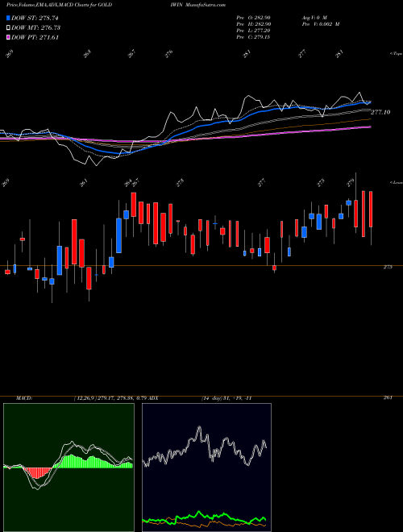Click the 277.10 price label on EMA chart
403x532 pixels.
pos(380,112)
